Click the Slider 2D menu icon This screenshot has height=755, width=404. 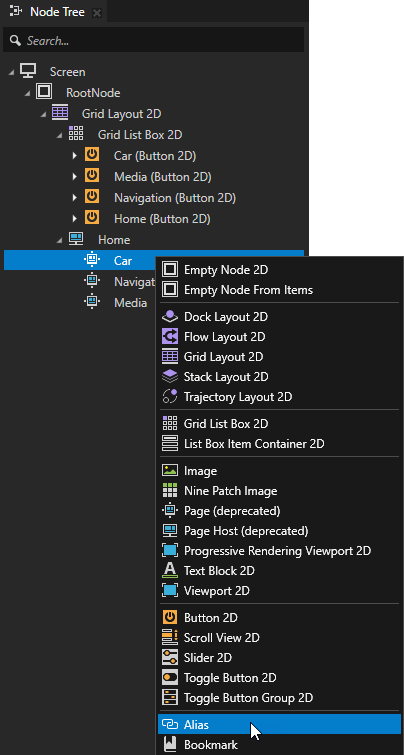pos(170,657)
